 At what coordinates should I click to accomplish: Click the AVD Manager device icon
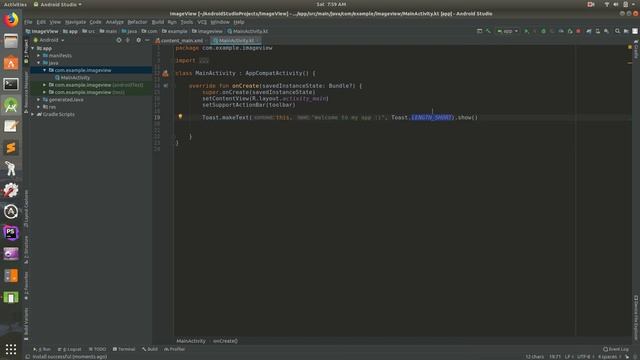tap(598, 31)
